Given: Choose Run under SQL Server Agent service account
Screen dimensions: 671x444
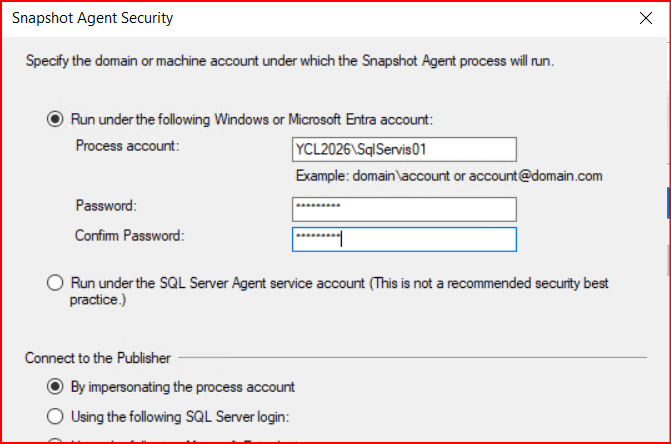Looking at the screenshot, I should (x=55, y=283).
